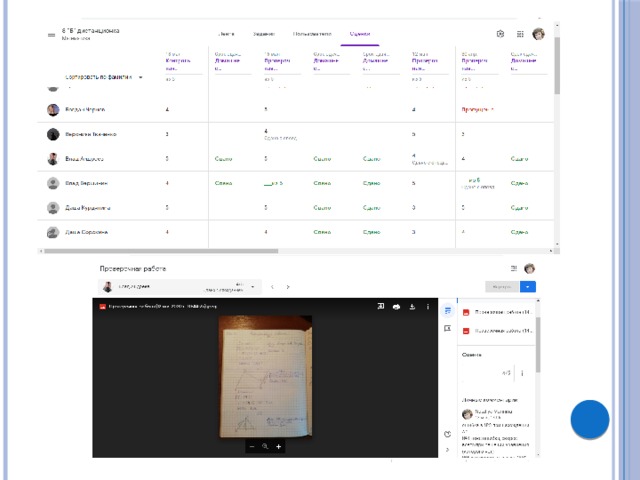Image resolution: width=640 pixels, height=480 pixels.
Task: Click the gradebook horizontal scrollbar
Action: pyautogui.click(x=161, y=251)
